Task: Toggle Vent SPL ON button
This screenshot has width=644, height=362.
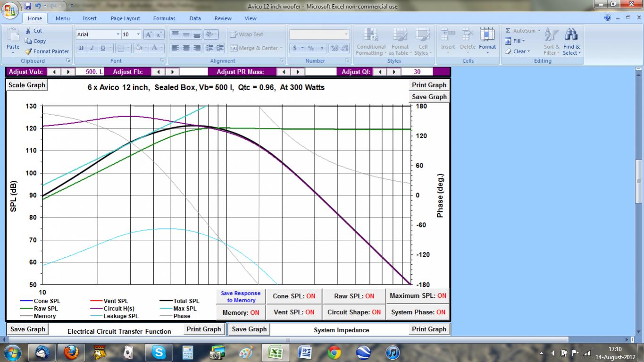Action: point(294,312)
